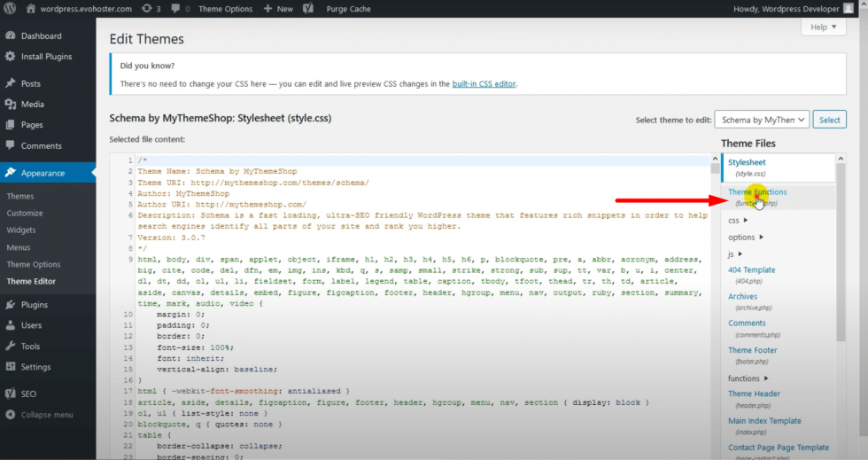The height and width of the screenshot is (460, 868).
Task: Open Main Index Template file
Action: tap(764, 421)
